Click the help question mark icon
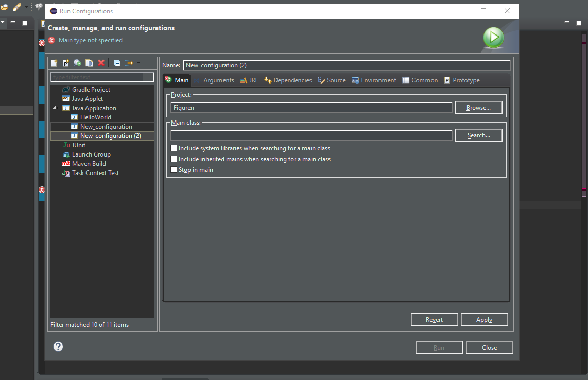This screenshot has width=588, height=380. point(58,347)
